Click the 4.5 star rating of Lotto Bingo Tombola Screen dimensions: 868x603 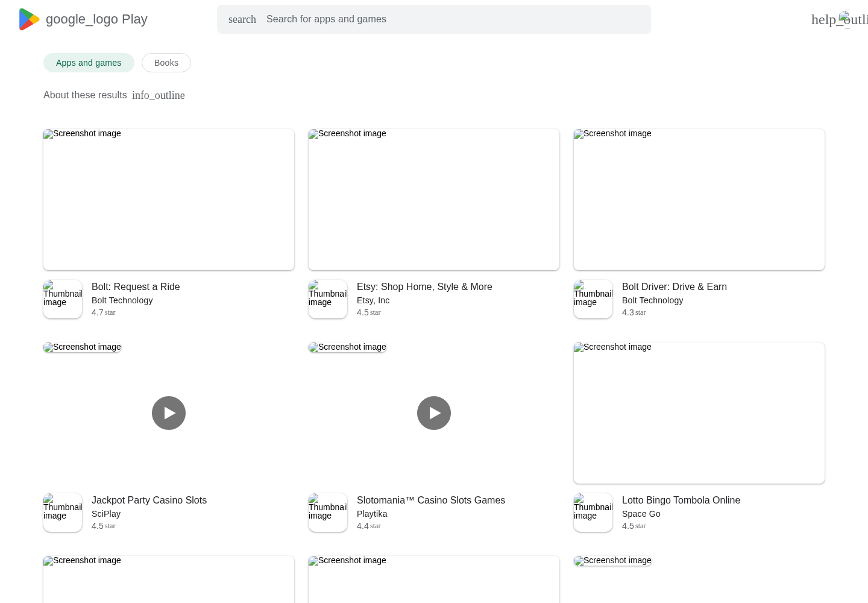click(634, 526)
